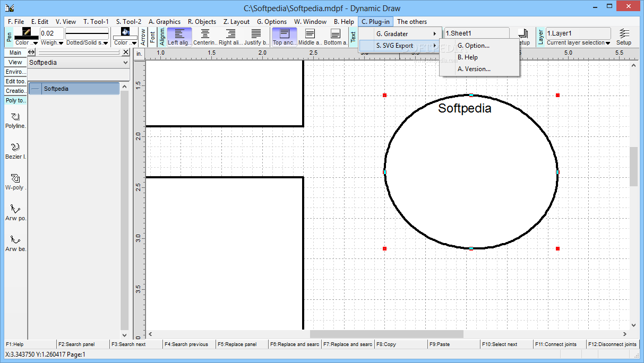Open the Arrow toolbar section

pos(143,37)
